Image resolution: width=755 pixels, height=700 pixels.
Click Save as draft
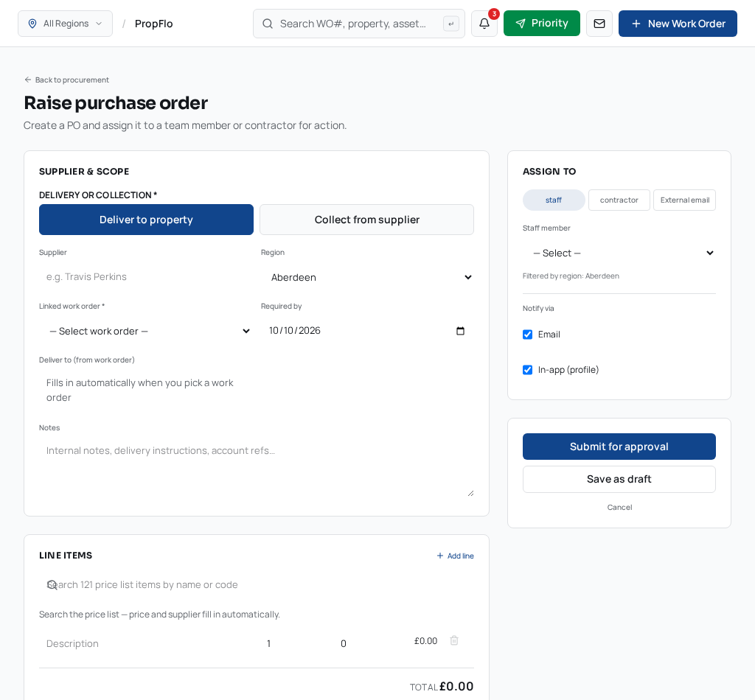pyautogui.click(x=619, y=479)
